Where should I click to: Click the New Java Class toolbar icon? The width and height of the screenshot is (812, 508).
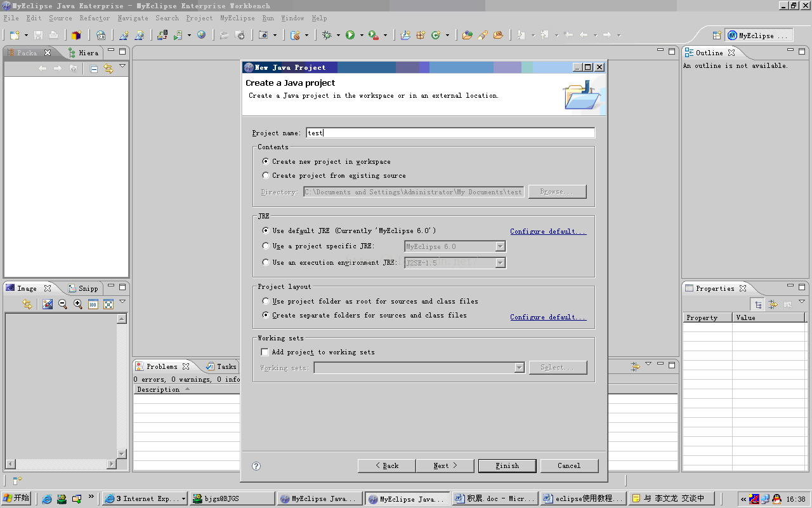436,36
